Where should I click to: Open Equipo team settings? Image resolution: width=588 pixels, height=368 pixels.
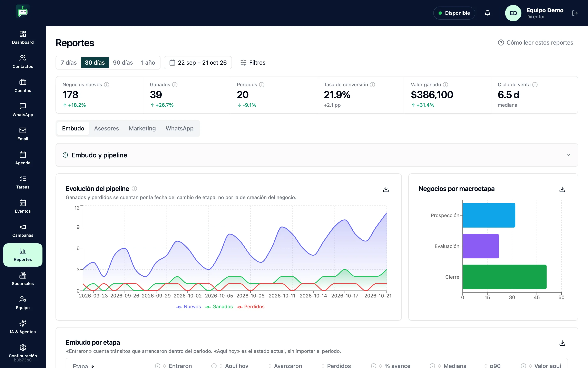coord(23,303)
